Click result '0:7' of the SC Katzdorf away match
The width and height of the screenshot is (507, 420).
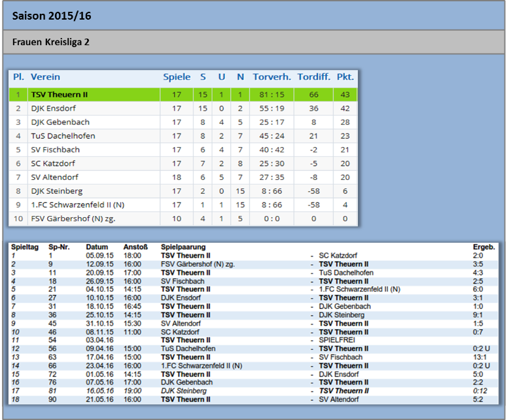pyautogui.click(x=478, y=332)
